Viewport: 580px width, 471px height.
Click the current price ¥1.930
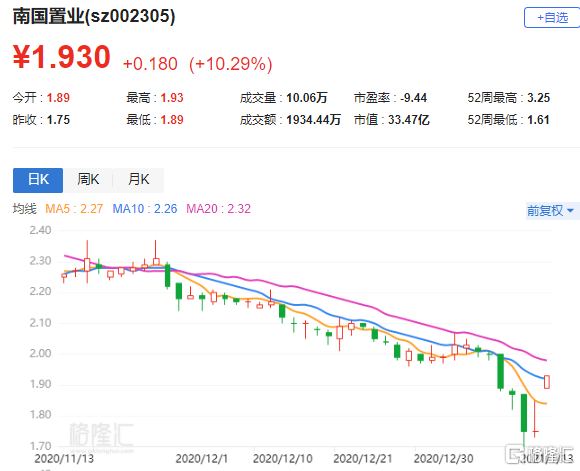click(x=61, y=57)
